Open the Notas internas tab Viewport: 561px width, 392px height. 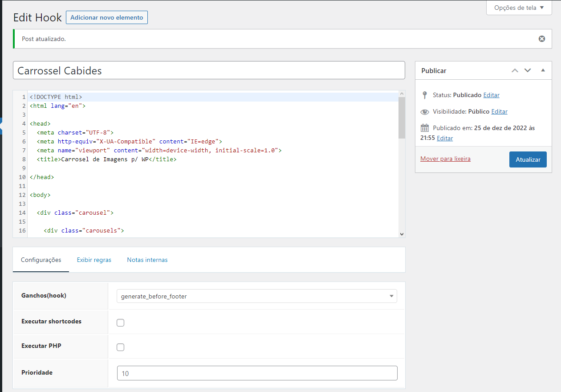pos(147,260)
